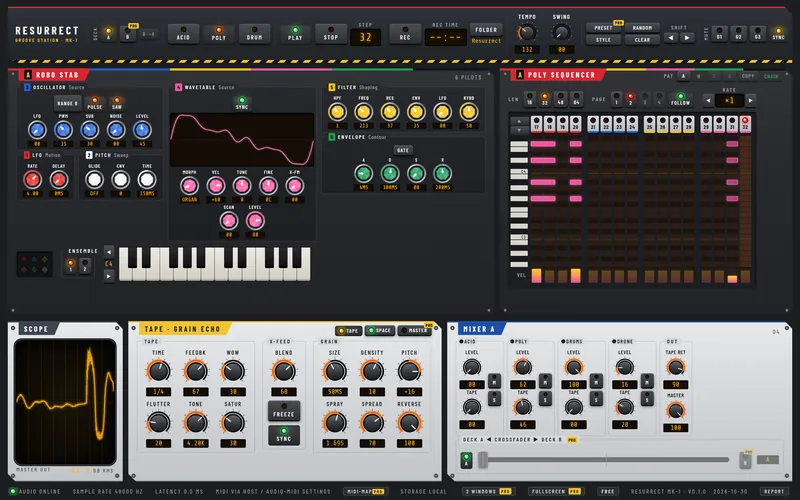This screenshot has height=500, width=800.
Task: Shift pattern left with the arrow
Action: 671,38
